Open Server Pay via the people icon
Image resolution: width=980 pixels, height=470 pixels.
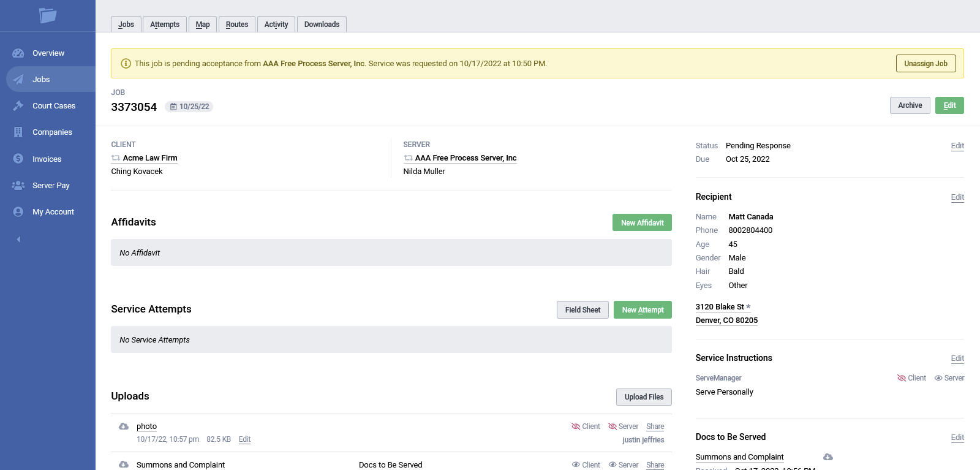point(18,185)
